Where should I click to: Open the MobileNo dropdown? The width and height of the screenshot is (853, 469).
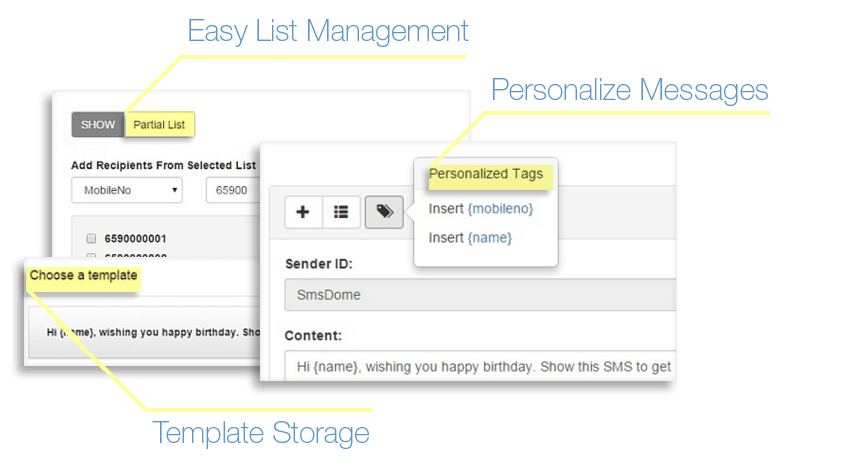[127, 190]
